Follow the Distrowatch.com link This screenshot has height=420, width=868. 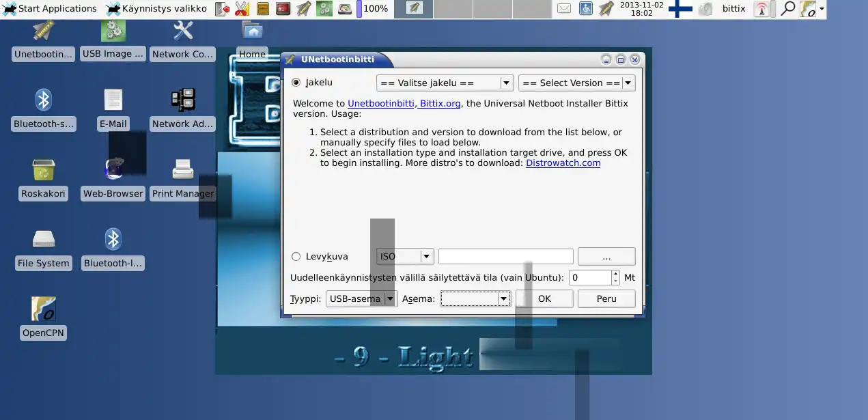[x=563, y=163]
